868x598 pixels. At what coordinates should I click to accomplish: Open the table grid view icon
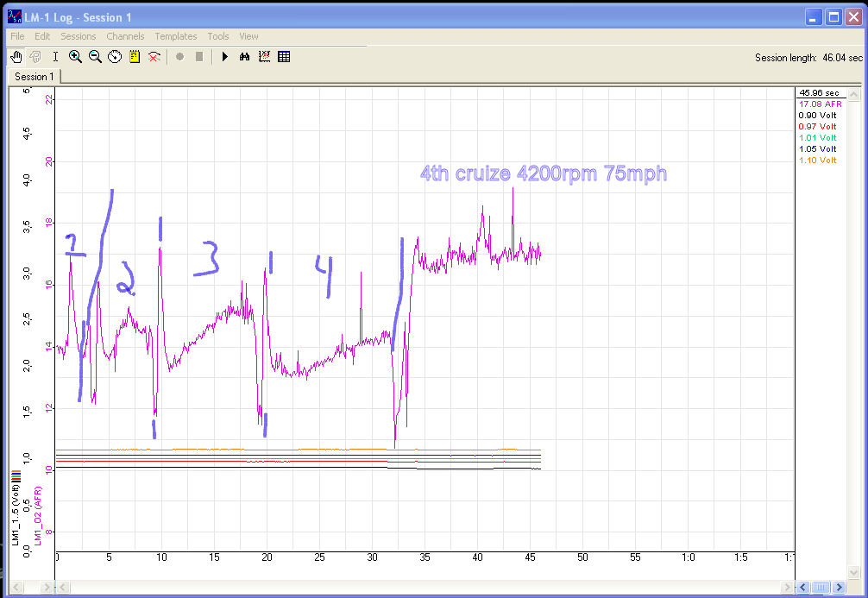click(284, 56)
